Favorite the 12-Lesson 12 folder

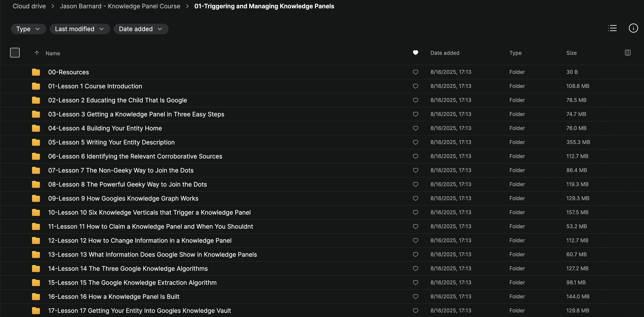pos(415,240)
